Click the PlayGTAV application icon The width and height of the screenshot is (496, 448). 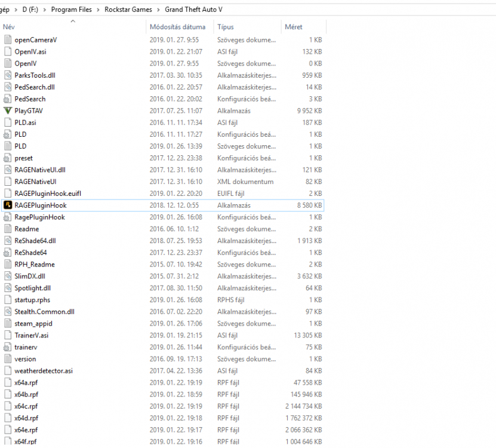click(8, 111)
